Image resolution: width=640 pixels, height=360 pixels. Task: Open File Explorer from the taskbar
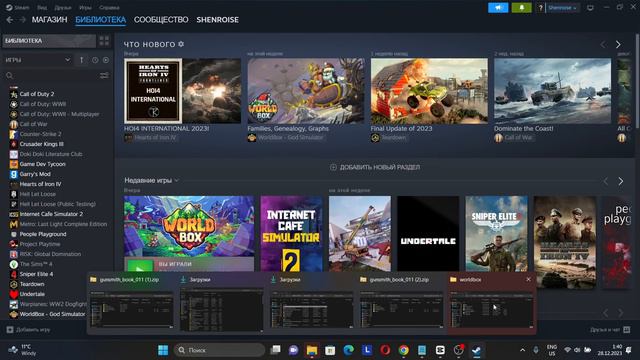(x=312, y=350)
